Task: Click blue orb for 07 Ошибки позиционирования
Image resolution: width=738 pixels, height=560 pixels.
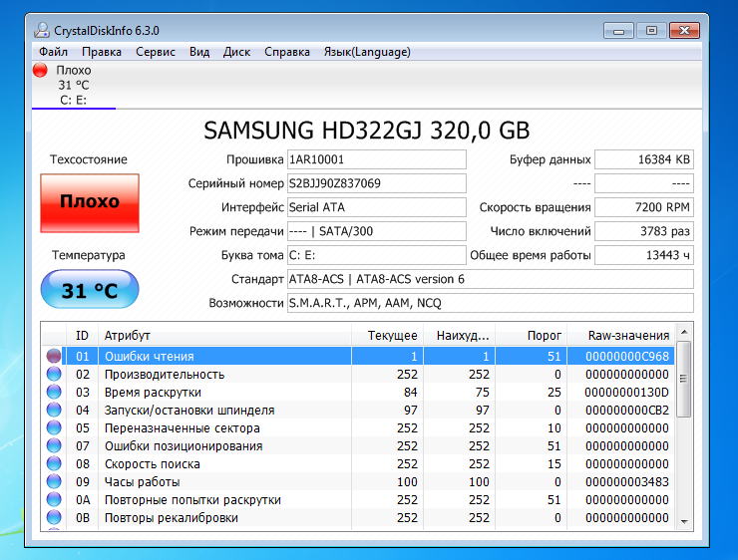Action: [54, 445]
